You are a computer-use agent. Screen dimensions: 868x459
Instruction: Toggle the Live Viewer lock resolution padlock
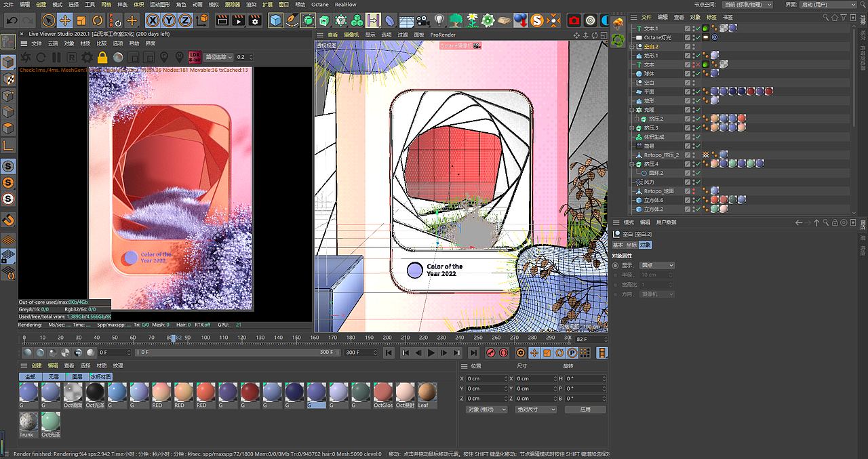(x=103, y=58)
